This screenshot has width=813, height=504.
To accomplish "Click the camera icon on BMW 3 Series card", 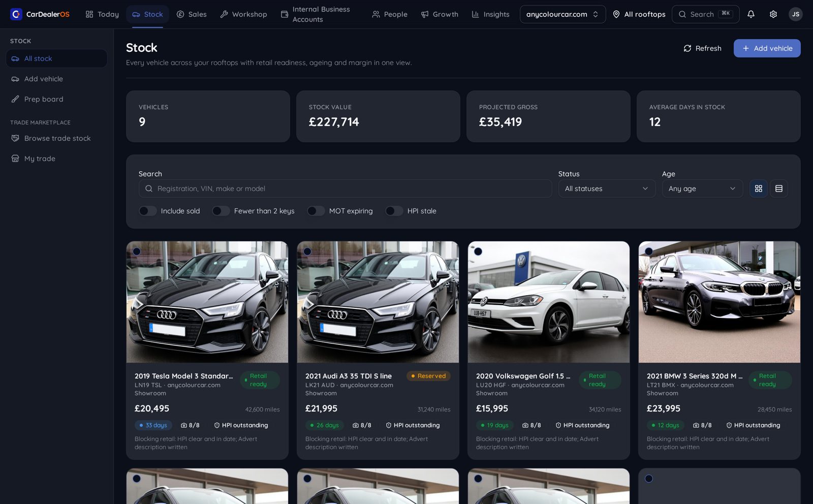I will (696, 425).
